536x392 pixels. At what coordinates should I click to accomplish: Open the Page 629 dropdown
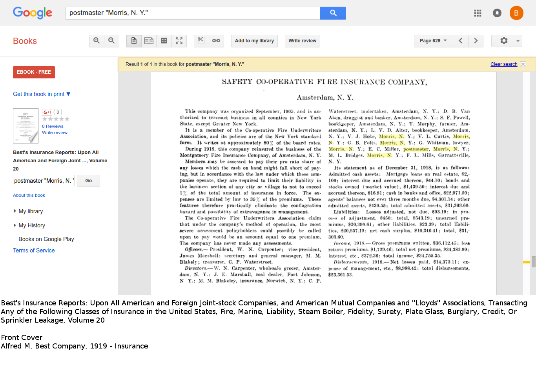(433, 41)
